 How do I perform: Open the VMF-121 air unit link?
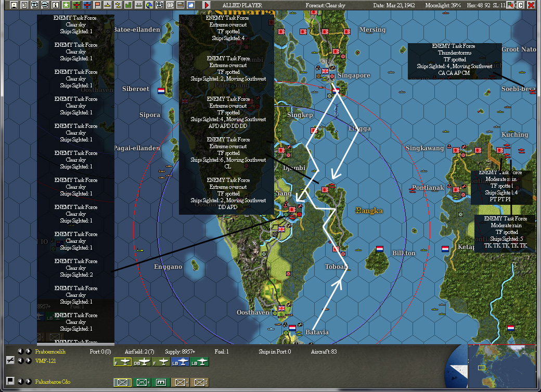(45, 361)
